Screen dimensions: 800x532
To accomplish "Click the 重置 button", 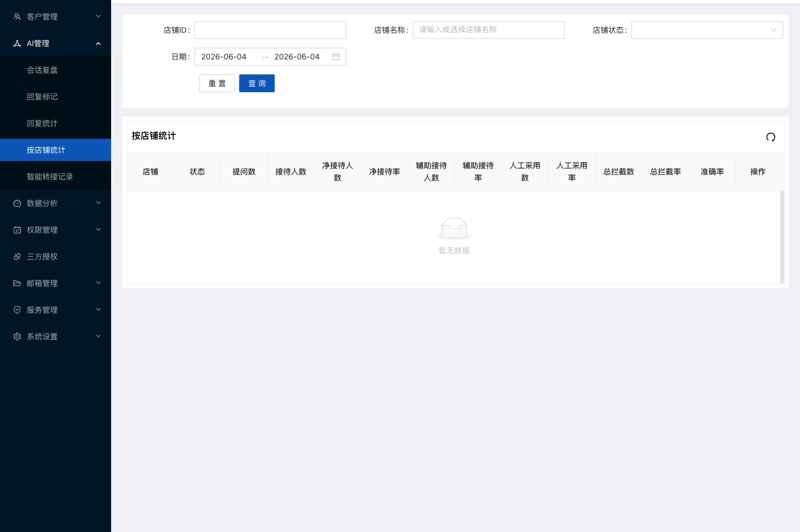I will click(217, 83).
